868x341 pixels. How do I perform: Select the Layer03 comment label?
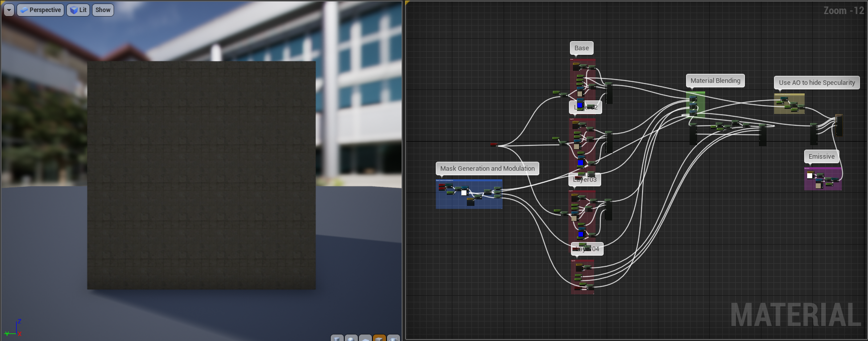point(585,180)
